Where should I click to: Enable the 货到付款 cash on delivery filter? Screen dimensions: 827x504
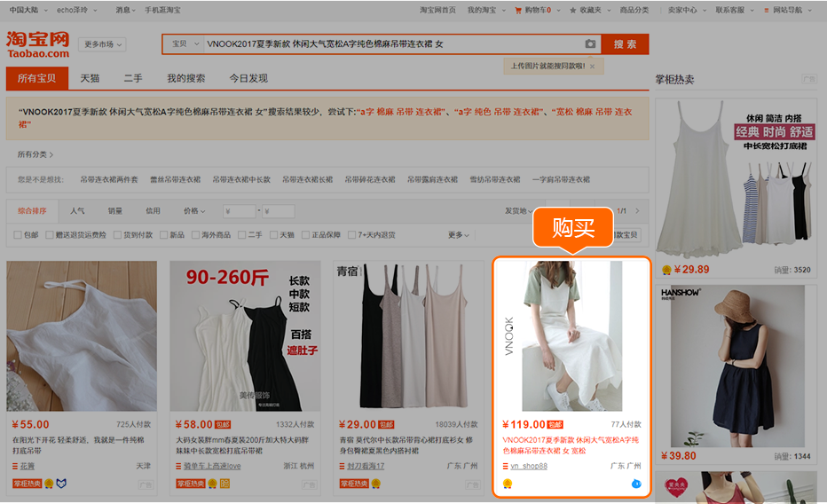click(x=117, y=235)
